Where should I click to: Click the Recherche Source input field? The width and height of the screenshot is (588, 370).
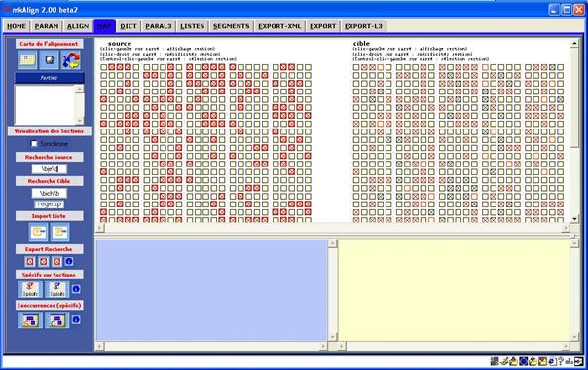[49, 168]
